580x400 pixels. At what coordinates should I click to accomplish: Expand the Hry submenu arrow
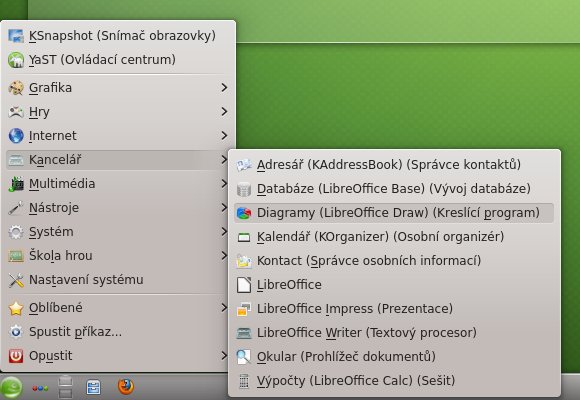tap(224, 112)
